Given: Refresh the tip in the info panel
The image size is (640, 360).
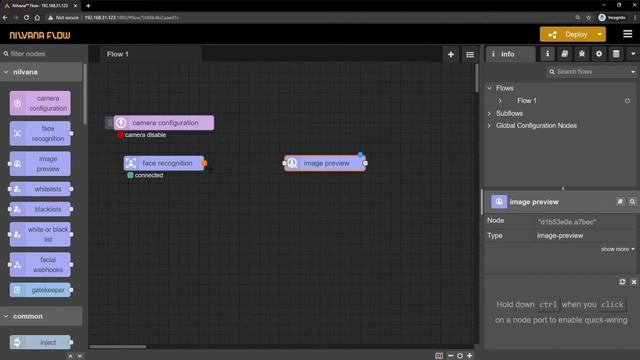Looking at the screenshot, I should 622,282.
